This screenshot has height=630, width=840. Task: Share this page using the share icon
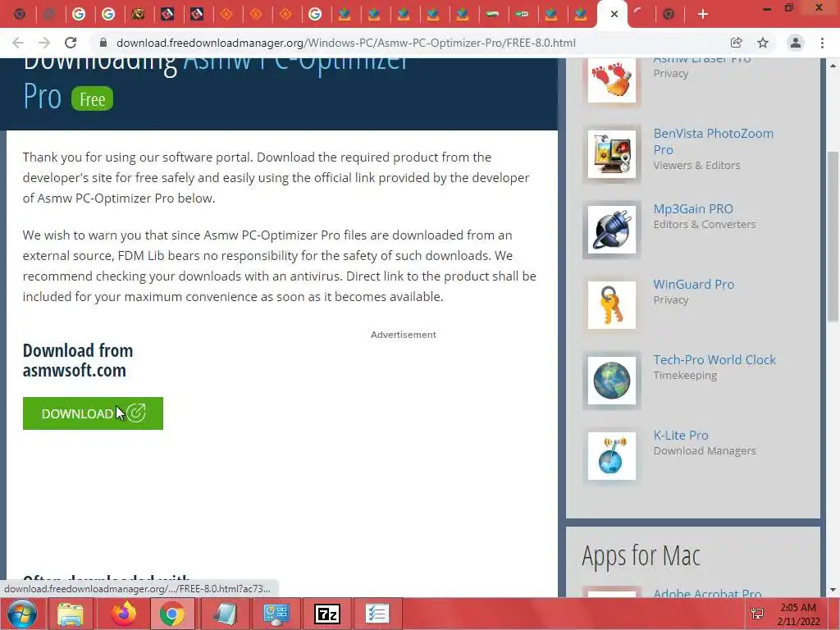(736, 43)
